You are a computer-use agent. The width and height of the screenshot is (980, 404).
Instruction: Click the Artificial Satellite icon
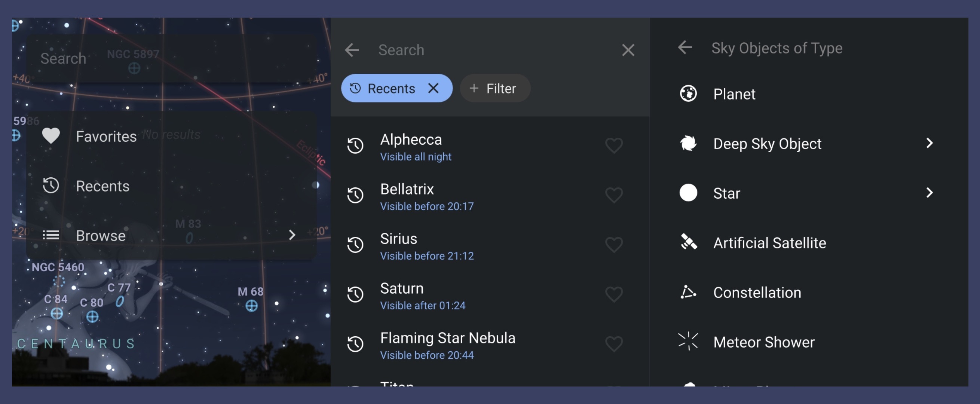tap(689, 243)
